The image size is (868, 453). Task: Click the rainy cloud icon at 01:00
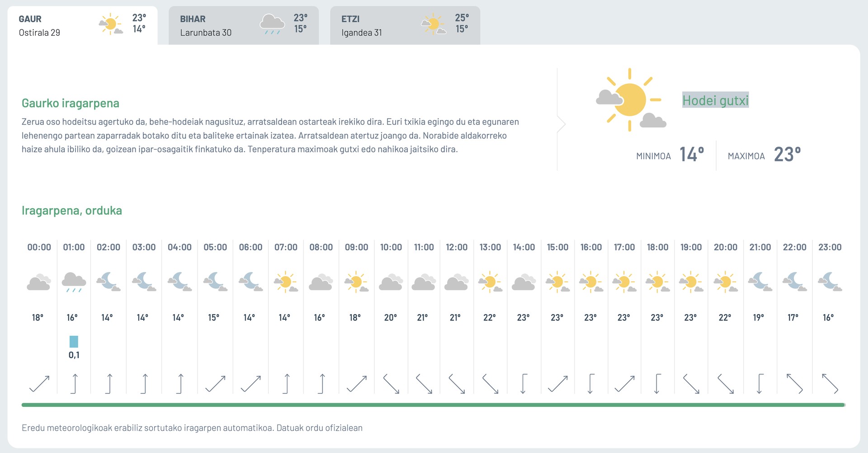74,282
